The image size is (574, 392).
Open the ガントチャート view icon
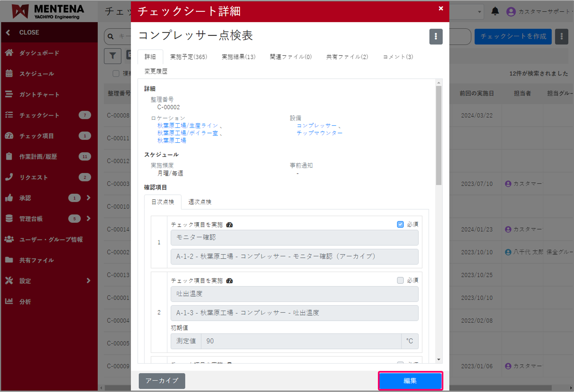coord(9,94)
